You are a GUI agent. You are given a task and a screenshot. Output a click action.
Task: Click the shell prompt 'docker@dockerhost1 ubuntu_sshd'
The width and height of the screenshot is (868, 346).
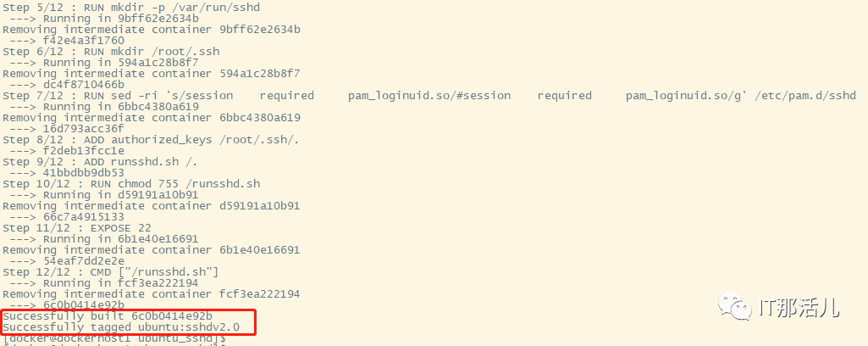pyautogui.click(x=114, y=338)
